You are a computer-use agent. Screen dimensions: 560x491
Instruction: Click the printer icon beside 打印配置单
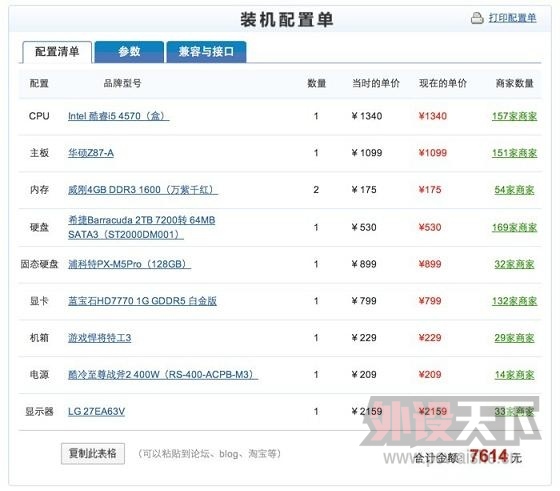click(x=477, y=18)
